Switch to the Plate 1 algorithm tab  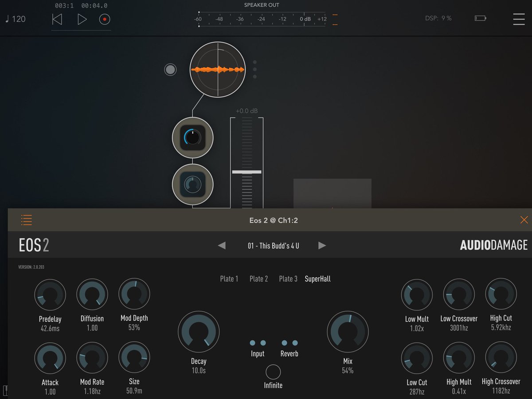[x=229, y=279]
